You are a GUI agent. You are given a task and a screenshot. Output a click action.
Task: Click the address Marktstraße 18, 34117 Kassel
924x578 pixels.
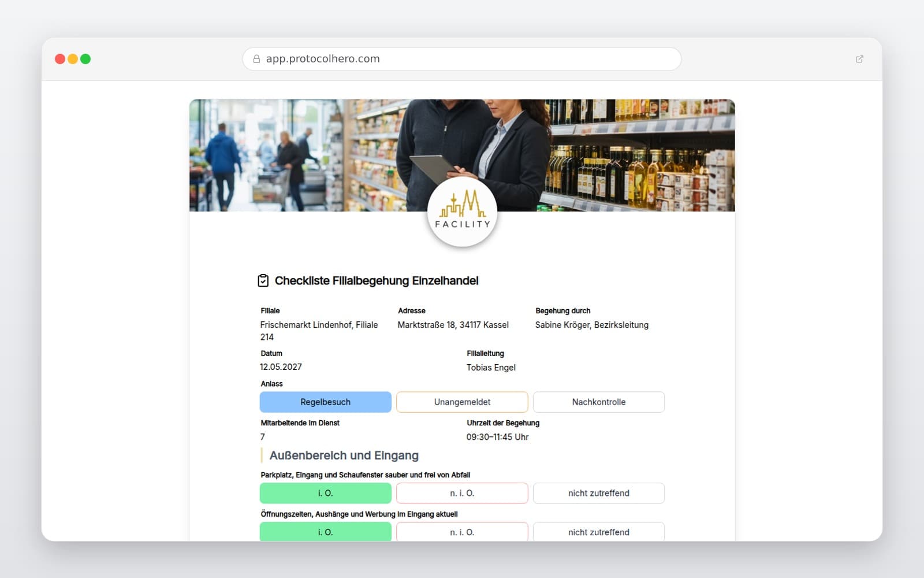point(453,325)
